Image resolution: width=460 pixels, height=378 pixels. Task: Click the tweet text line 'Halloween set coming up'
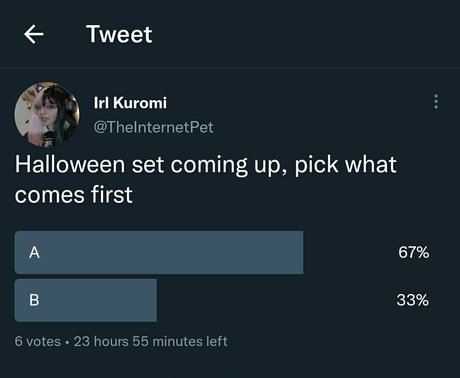coord(150,165)
